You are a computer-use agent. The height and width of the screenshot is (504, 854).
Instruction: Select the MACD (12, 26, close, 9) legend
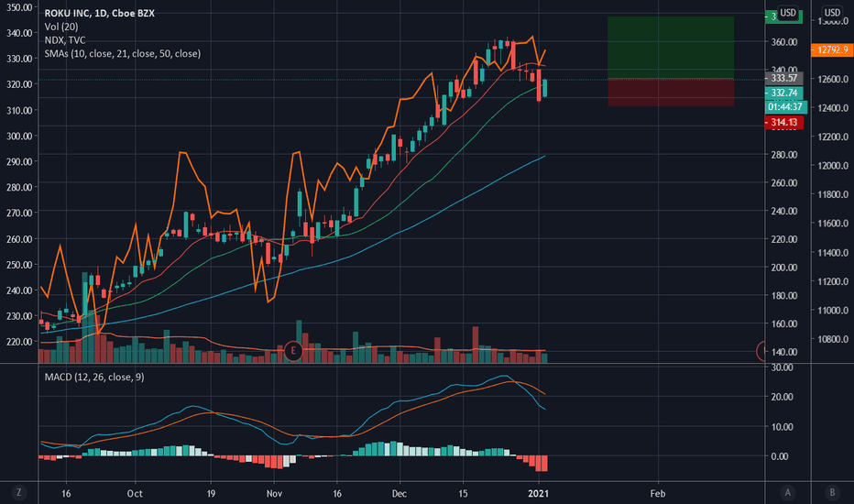[94, 377]
